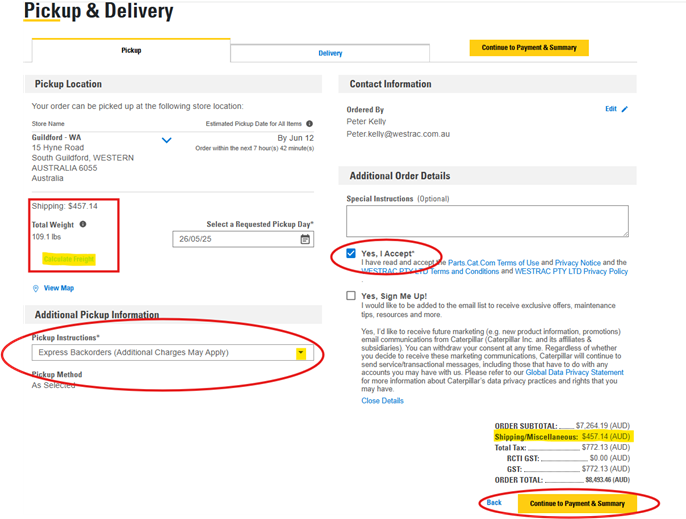Select the Express Backorders combo box

pyautogui.click(x=172, y=353)
